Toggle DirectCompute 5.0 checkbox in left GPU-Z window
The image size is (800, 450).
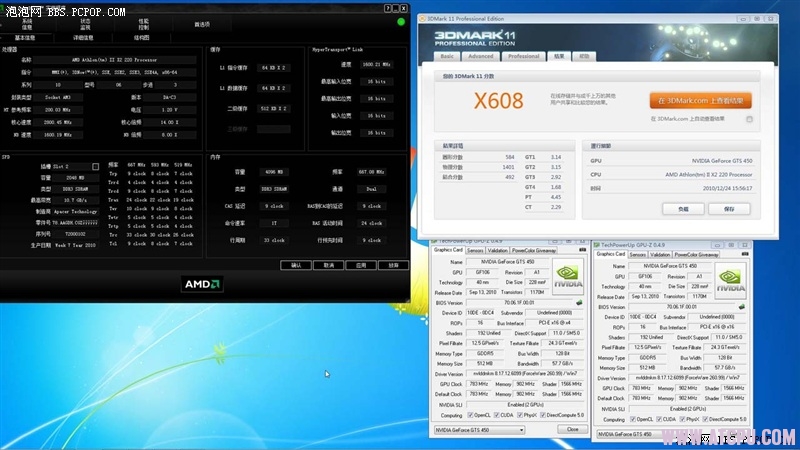pyautogui.click(x=543, y=415)
